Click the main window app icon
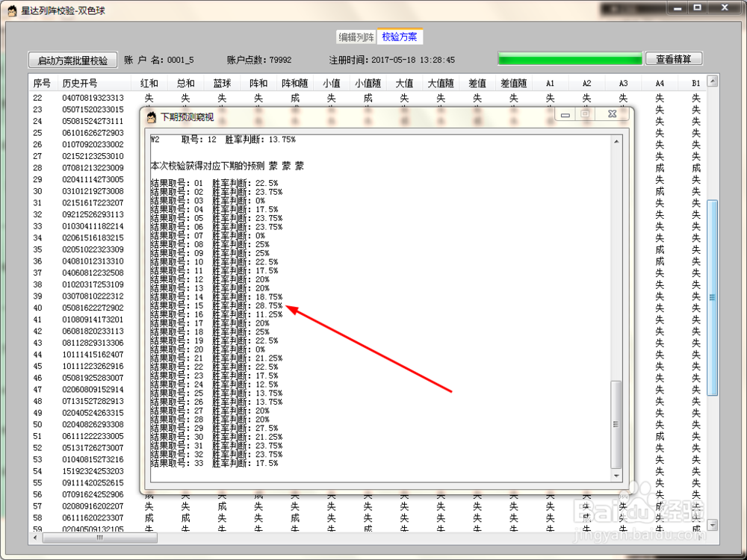747x560 pixels. 13,10
